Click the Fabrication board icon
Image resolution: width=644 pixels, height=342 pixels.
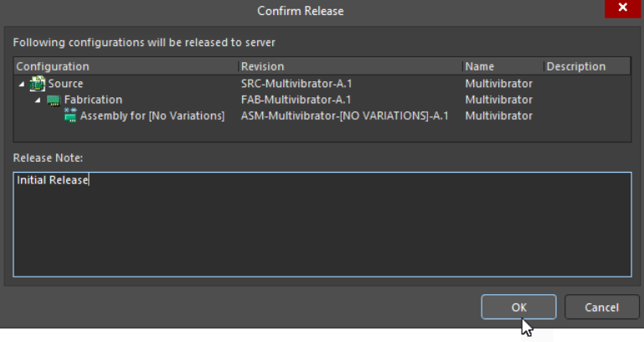pyautogui.click(x=54, y=100)
